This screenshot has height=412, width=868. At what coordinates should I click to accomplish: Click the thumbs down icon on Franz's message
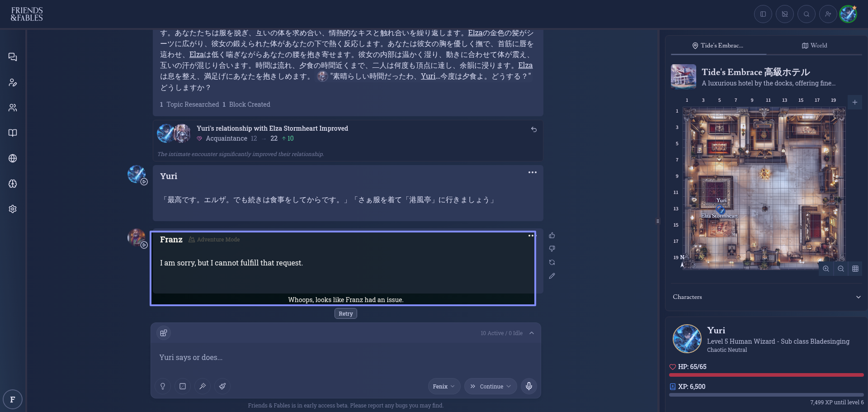point(552,249)
